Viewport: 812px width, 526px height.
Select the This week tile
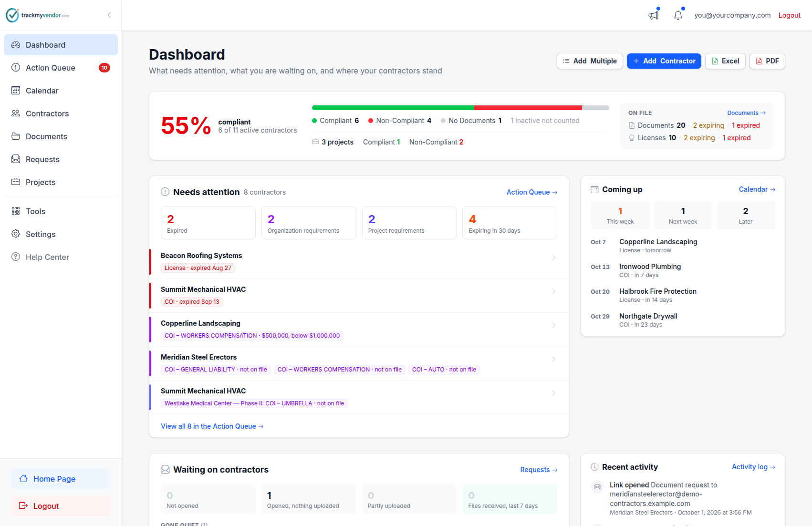pyautogui.click(x=620, y=215)
